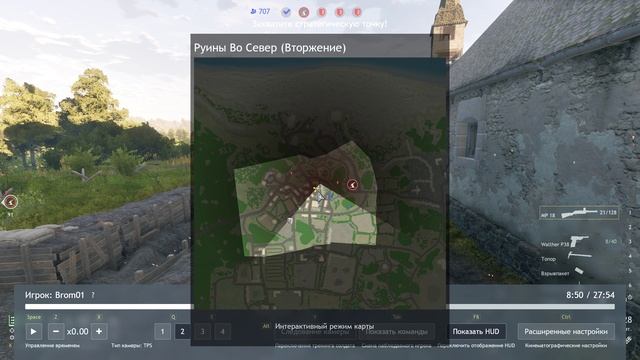Image resolution: width=640 pixels, height=360 pixels.
Task: Click the Показать HUD button
Action: tap(476, 331)
